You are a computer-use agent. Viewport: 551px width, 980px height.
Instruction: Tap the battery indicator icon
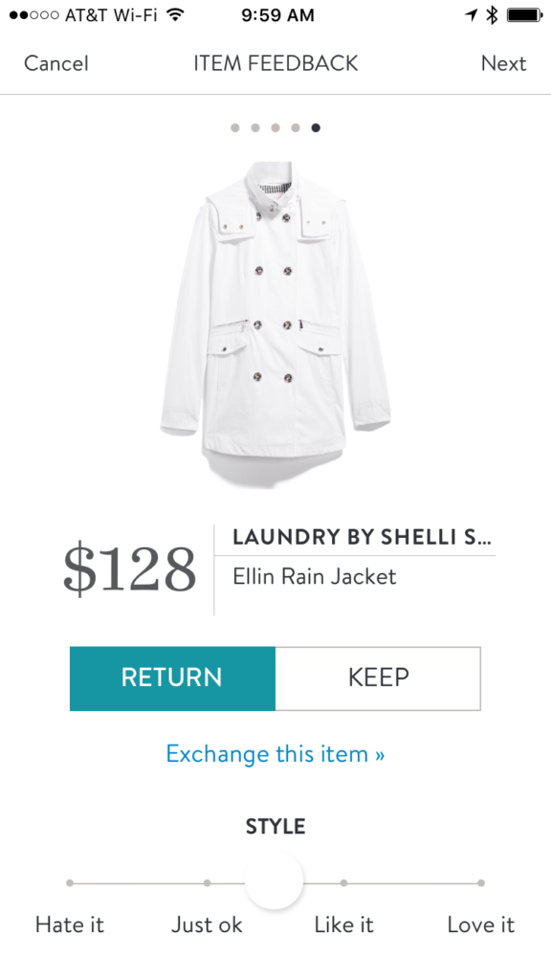[525, 14]
